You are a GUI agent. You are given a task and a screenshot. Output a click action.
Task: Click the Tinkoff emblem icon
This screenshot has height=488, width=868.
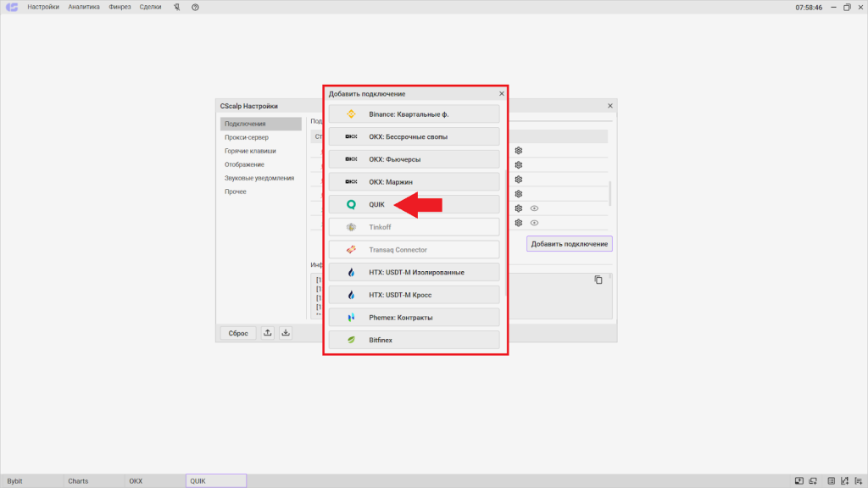pos(351,227)
